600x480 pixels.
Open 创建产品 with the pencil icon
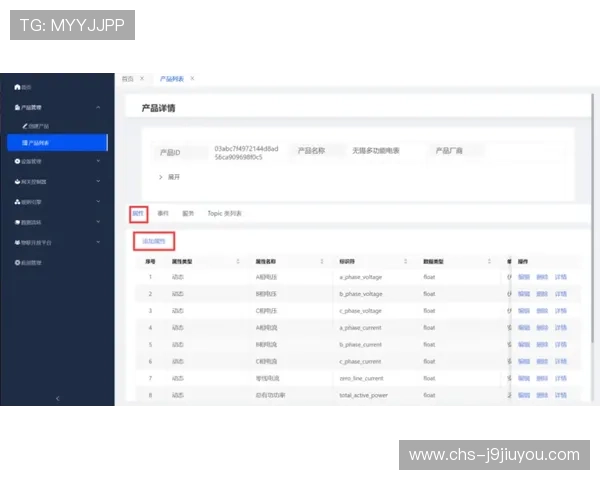point(35,126)
